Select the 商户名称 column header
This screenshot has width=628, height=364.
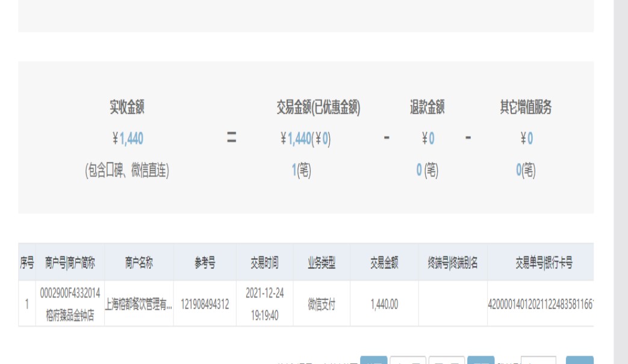(x=139, y=263)
